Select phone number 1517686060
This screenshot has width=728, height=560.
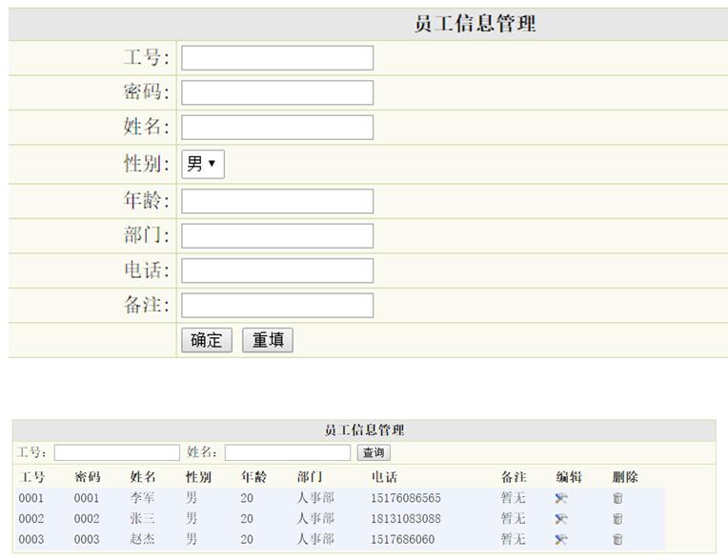[x=402, y=540]
